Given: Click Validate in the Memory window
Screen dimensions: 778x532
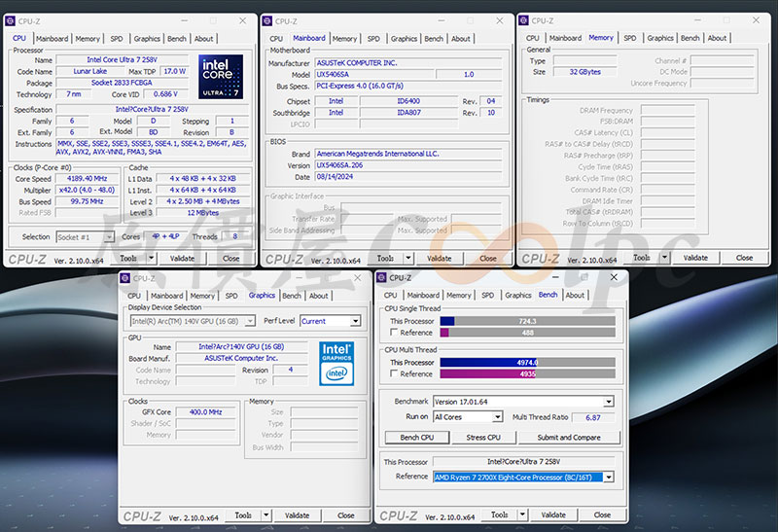Looking at the screenshot, I should (695, 258).
